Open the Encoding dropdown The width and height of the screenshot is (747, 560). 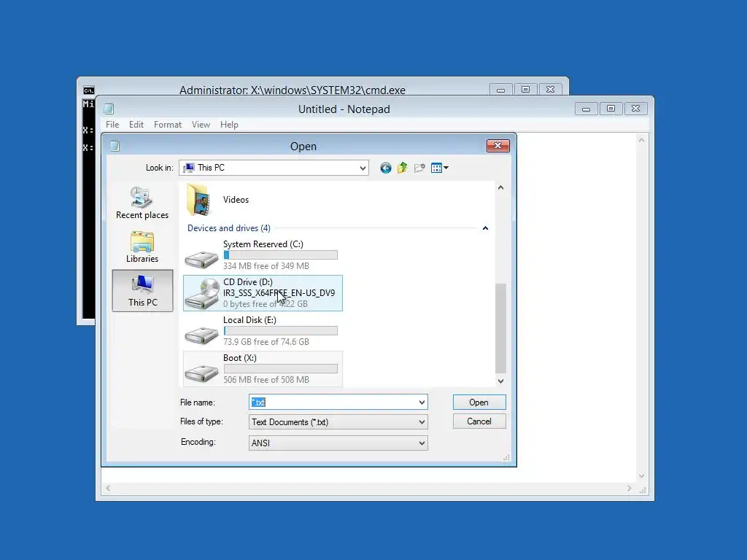click(x=422, y=443)
